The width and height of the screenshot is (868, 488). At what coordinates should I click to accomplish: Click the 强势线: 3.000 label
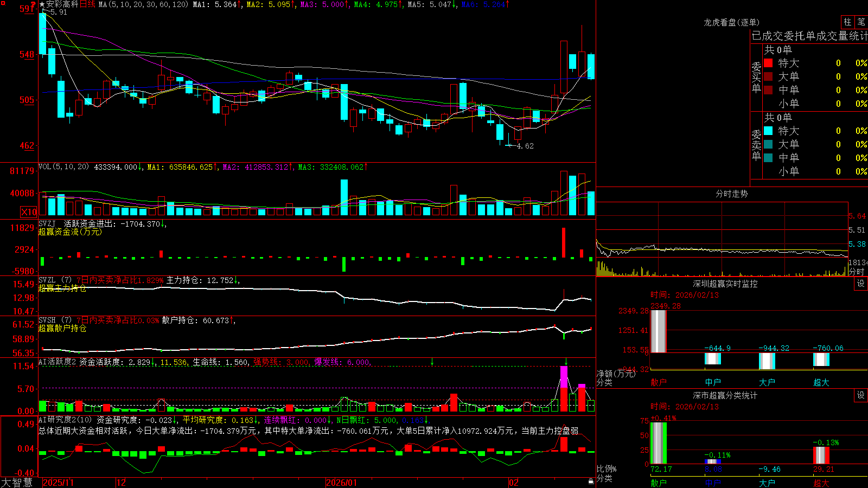(x=281, y=362)
